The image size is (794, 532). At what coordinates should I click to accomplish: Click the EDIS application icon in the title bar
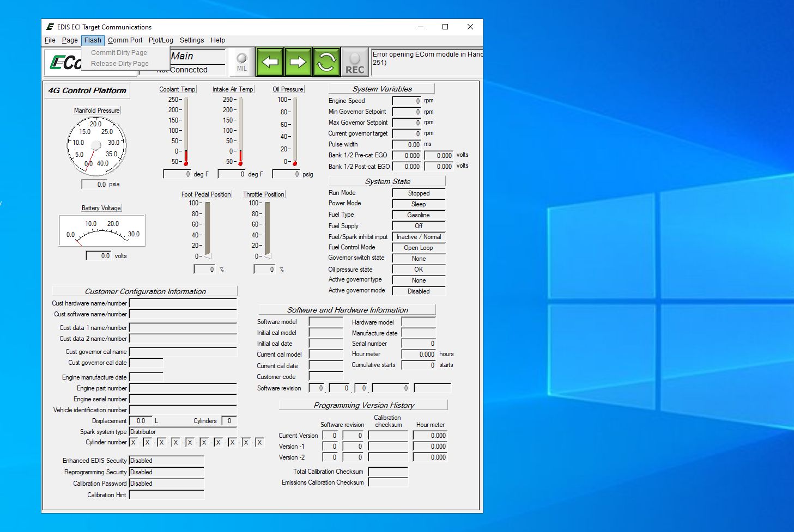(50, 27)
